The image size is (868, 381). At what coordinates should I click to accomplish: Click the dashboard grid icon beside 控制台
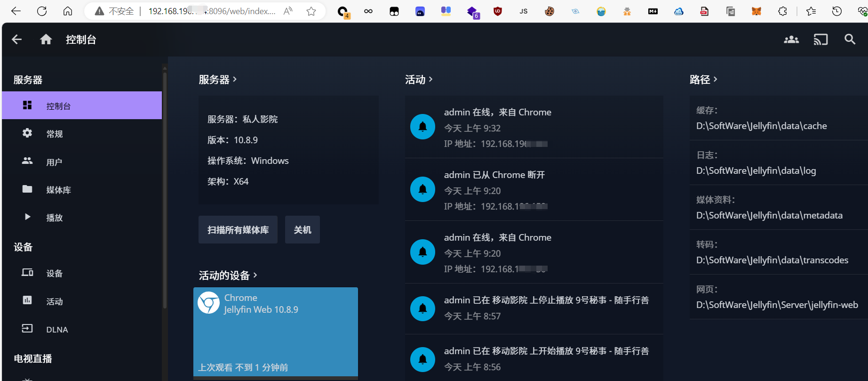tap(27, 105)
